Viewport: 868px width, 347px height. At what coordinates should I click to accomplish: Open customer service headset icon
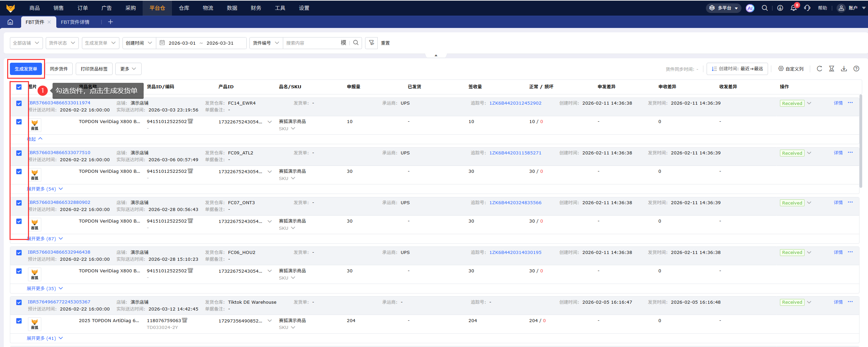[807, 8]
